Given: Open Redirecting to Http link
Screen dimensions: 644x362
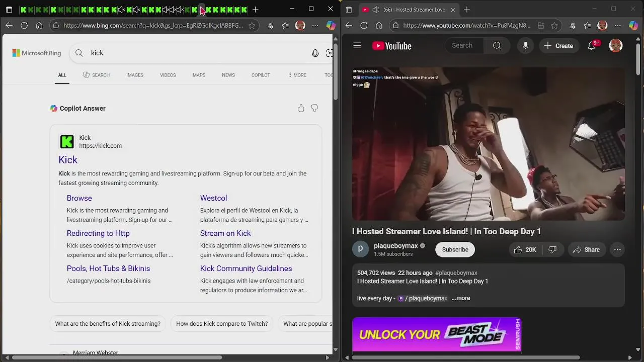Looking at the screenshot, I should click(98, 233).
